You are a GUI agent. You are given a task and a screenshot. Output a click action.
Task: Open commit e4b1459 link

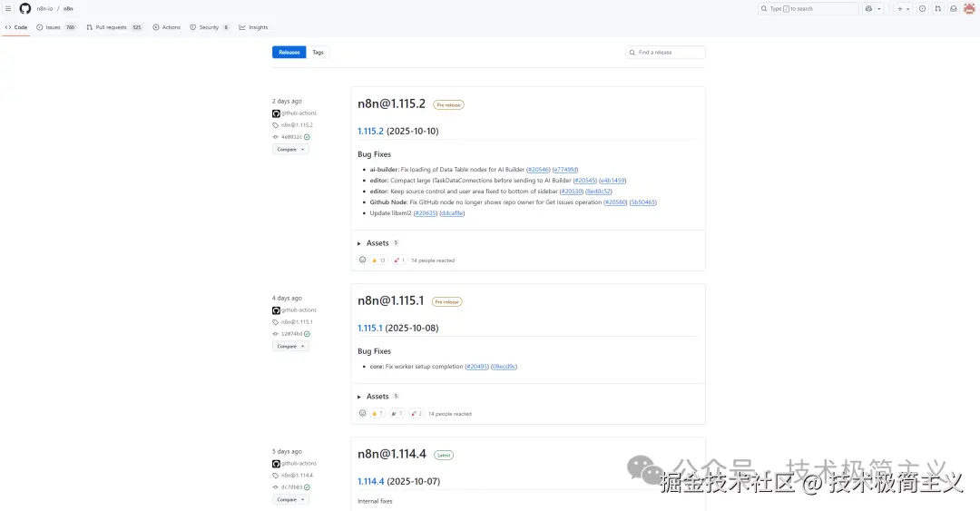click(612, 181)
